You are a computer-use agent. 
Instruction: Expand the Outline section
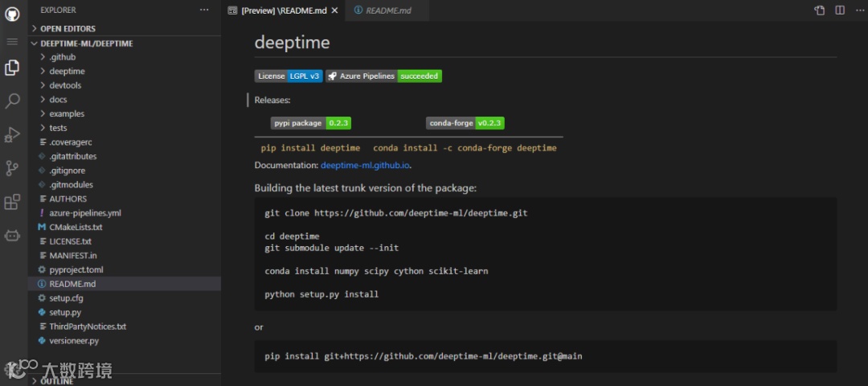click(x=125, y=381)
